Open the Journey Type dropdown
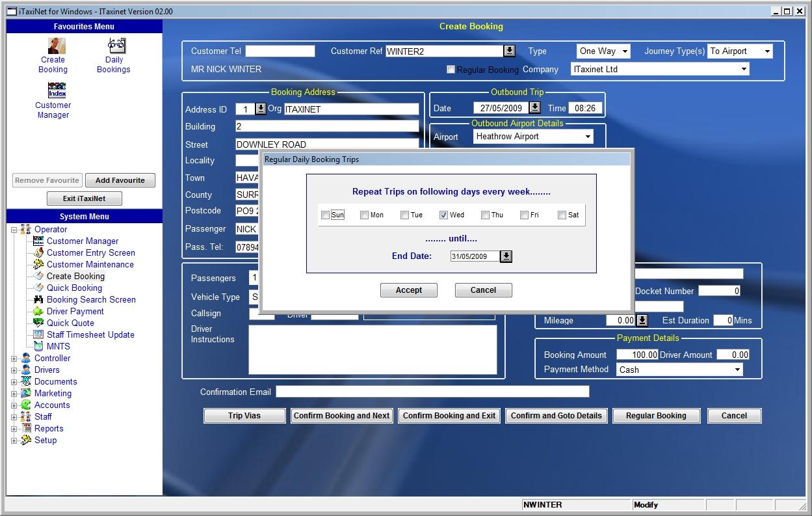This screenshot has height=516, width=812. pos(767,51)
